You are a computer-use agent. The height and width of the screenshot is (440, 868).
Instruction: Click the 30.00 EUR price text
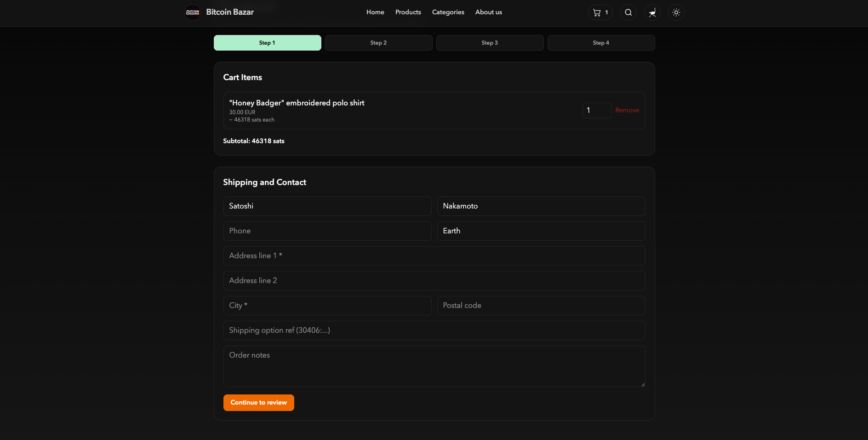242,112
